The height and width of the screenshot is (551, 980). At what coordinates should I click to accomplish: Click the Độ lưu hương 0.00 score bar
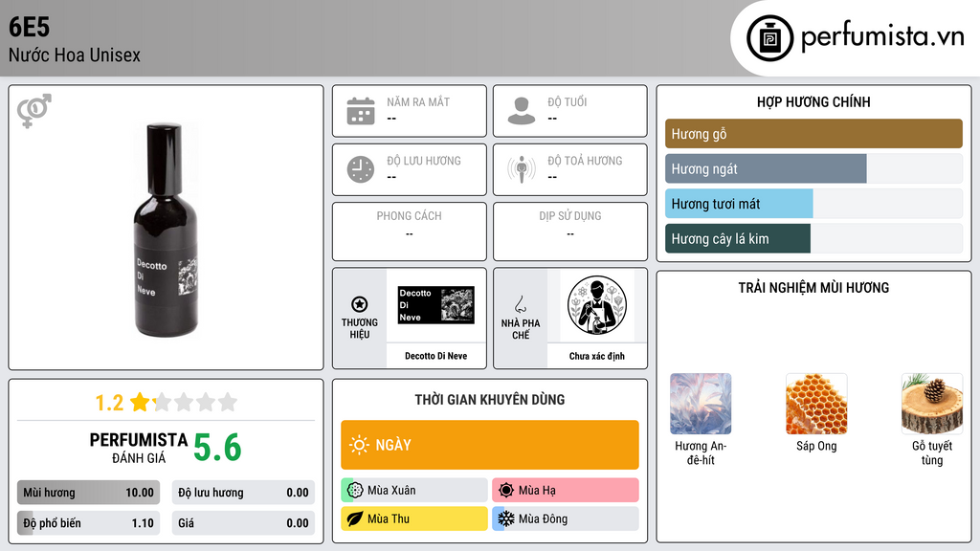tap(243, 493)
